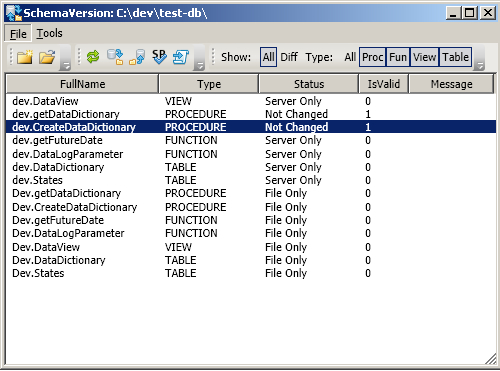Viewport: 500px width, 371px height.
Task: Click the folder-to-database upload icon
Action: [137, 57]
